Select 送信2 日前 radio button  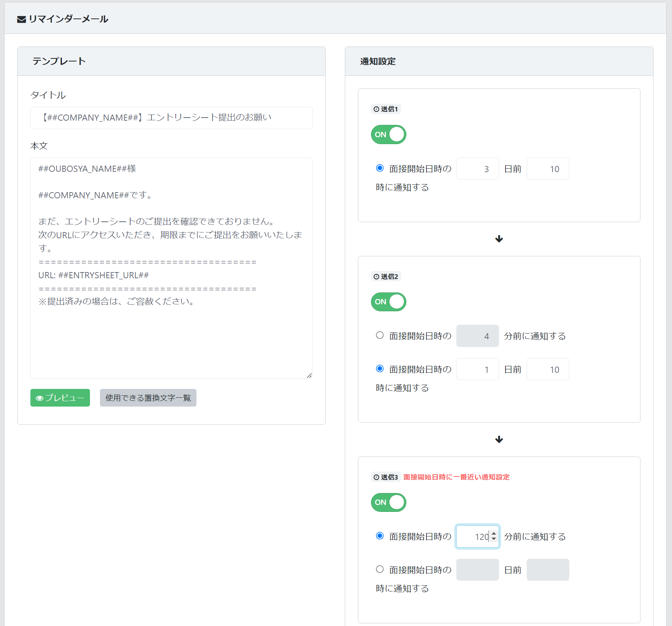click(380, 369)
